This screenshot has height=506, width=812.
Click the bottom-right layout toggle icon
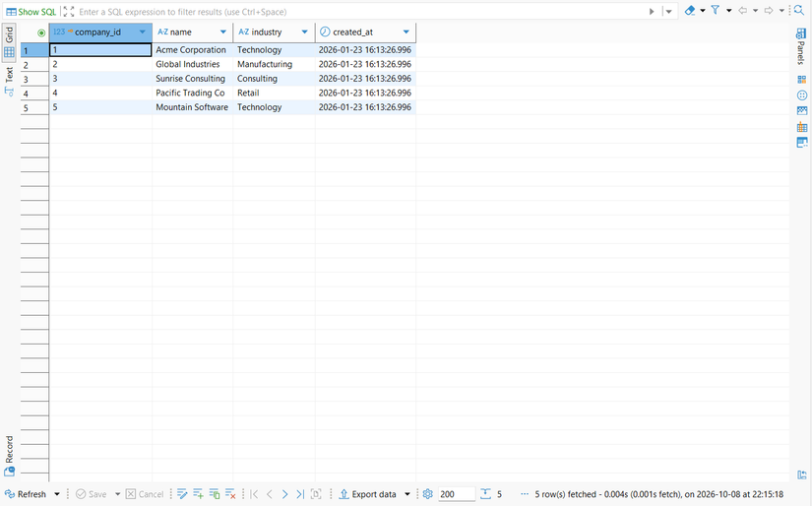click(x=801, y=474)
